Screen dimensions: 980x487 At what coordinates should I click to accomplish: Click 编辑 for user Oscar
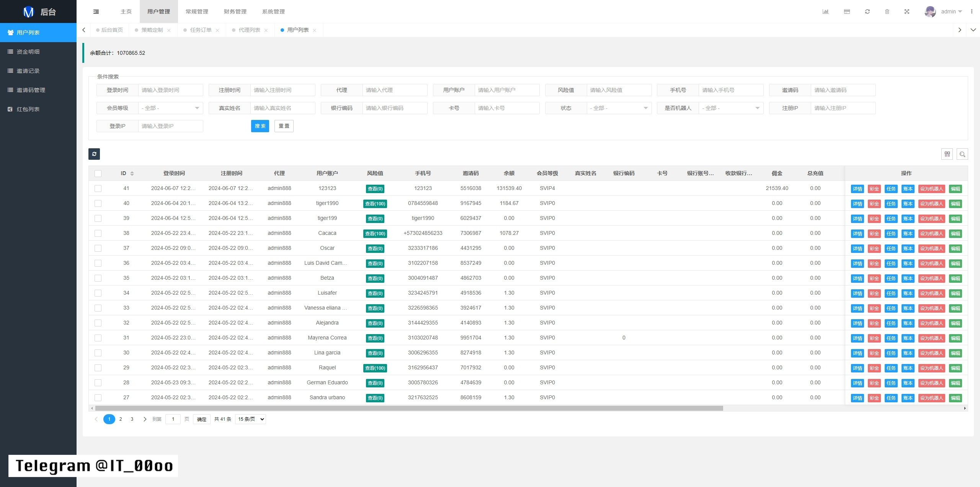pyautogui.click(x=955, y=249)
